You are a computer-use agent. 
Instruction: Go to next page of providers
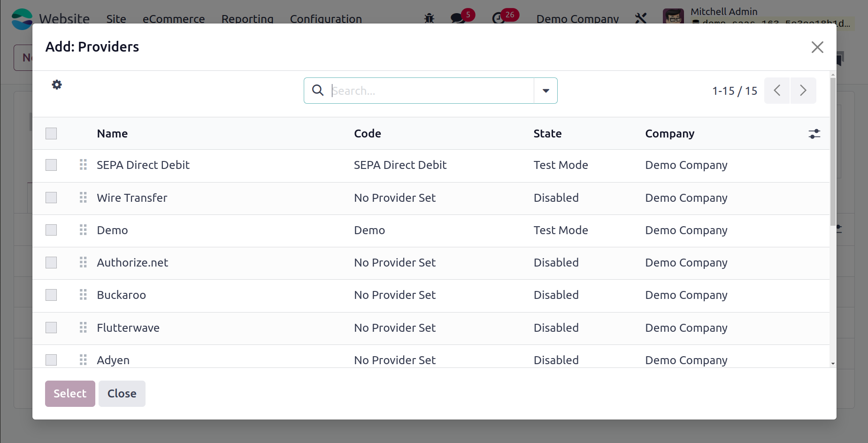[803, 91]
